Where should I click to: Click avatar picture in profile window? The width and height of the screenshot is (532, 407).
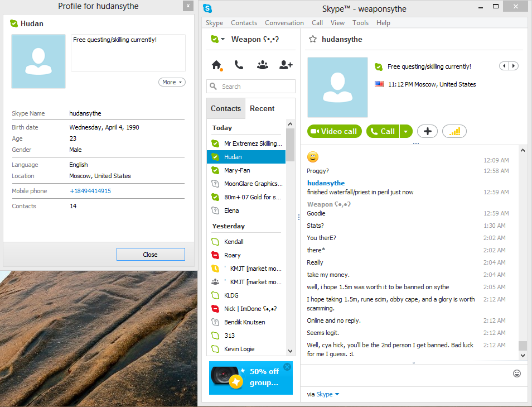38,61
